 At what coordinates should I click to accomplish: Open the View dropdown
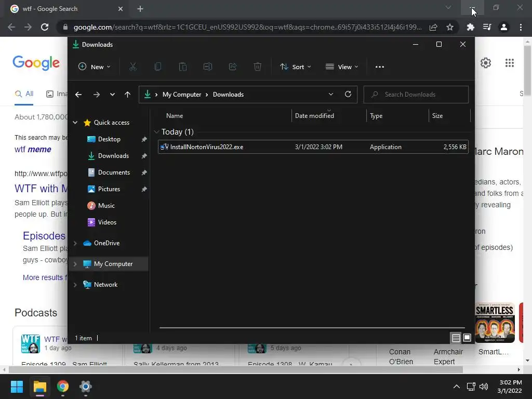pos(342,67)
